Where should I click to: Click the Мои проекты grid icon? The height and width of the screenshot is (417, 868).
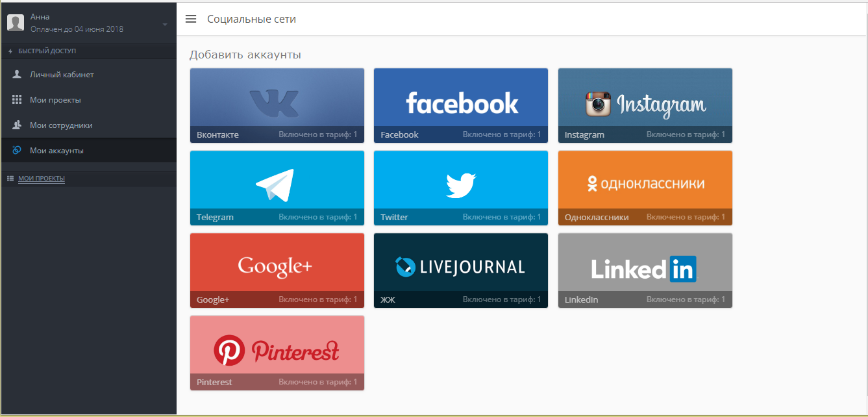17,99
